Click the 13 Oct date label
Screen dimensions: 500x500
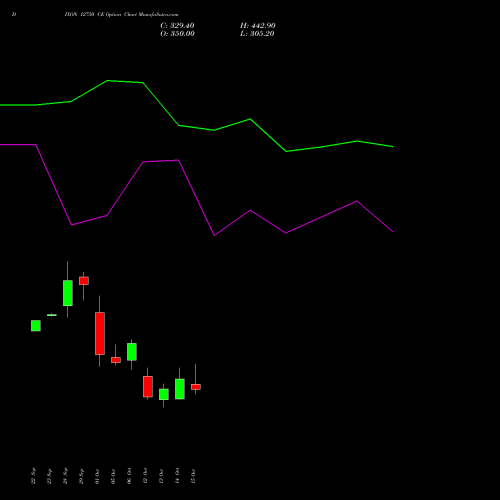(x=161, y=476)
